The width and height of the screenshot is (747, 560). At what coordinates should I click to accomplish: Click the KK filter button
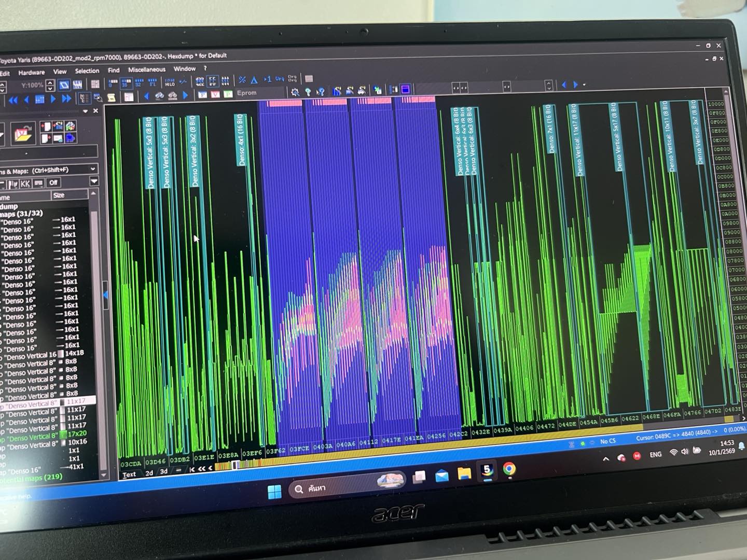pos(25,184)
